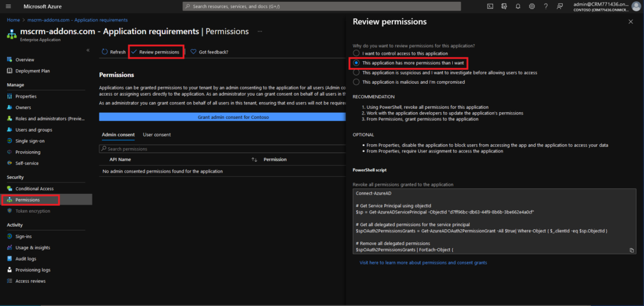Open the help question mark icon
This screenshot has height=306, width=644.
click(546, 6)
